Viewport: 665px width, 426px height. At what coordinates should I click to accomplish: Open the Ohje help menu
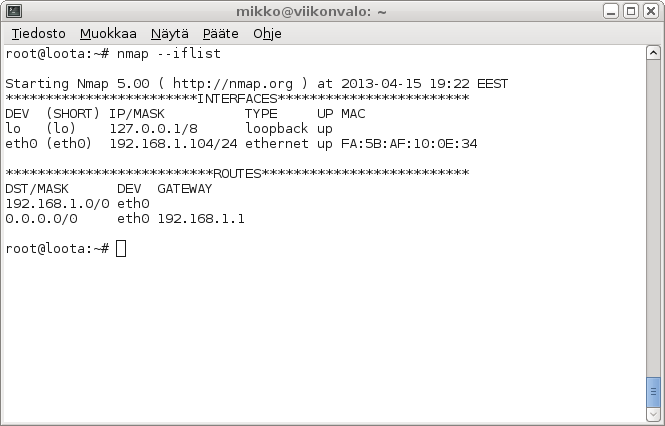pos(267,34)
